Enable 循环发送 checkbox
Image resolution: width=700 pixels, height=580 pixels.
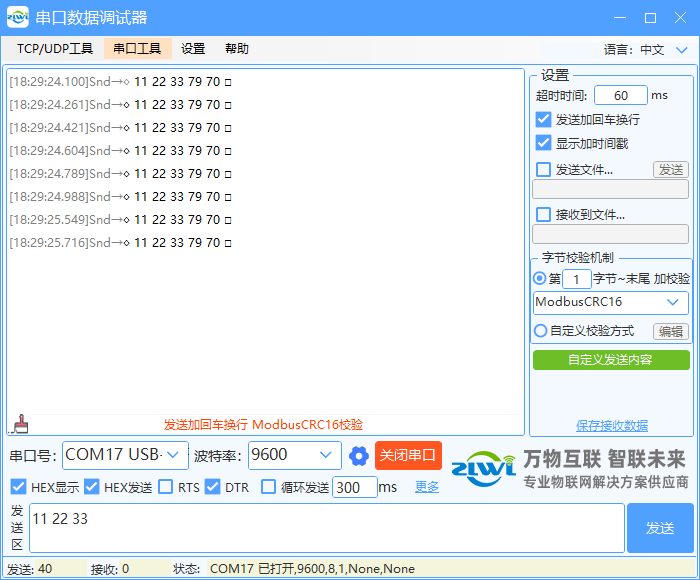click(x=268, y=487)
